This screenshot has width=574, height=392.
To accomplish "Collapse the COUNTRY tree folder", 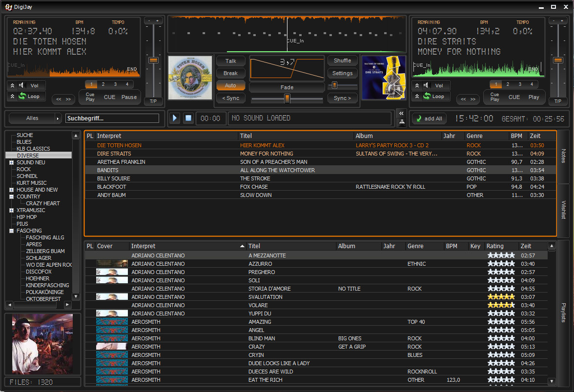I will [x=11, y=196].
